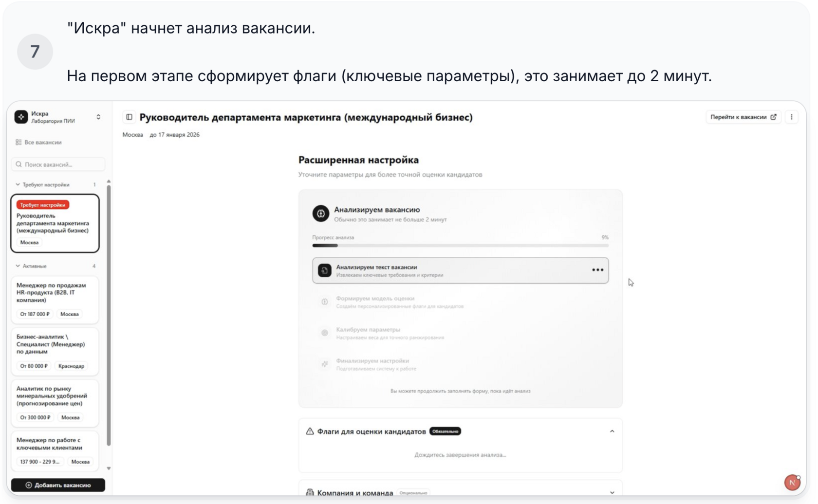Click the Анализируем вакансию brain icon
This screenshot has width=818, height=504.
[320, 213]
